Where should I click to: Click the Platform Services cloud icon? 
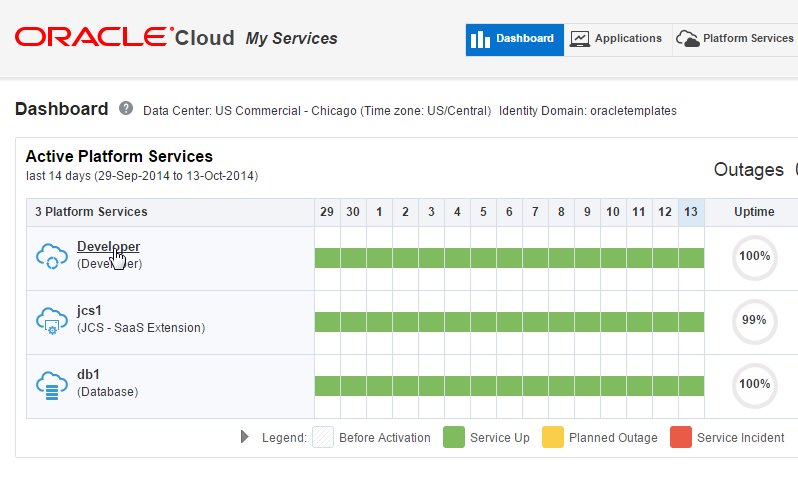(x=687, y=39)
